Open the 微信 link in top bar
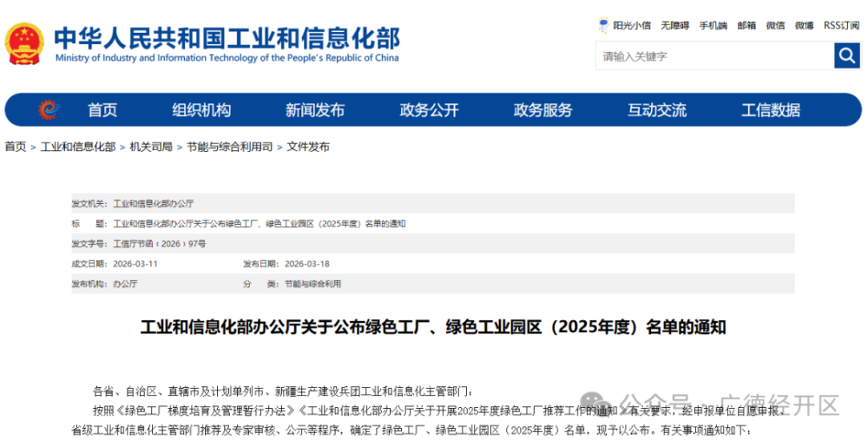This screenshot has width=868, height=440. [x=775, y=26]
